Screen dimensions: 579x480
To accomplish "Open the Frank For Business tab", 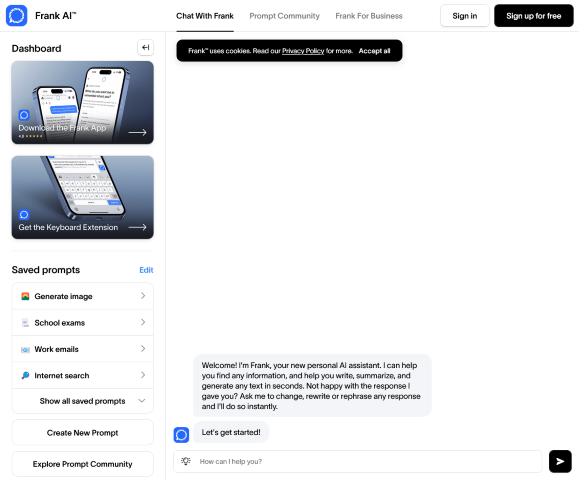I will pos(369,16).
